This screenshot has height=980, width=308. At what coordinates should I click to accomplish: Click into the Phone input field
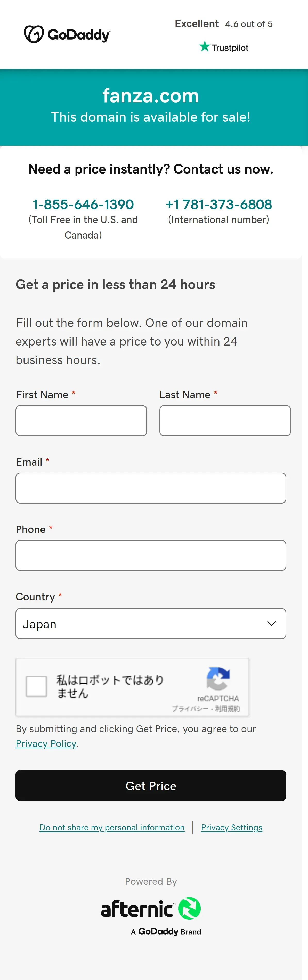pos(151,555)
